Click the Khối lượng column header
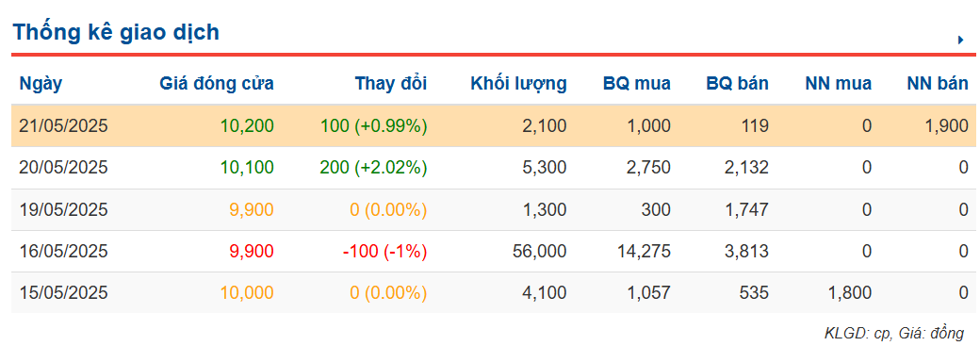Viewport: 980px width, 346px height. [519, 84]
